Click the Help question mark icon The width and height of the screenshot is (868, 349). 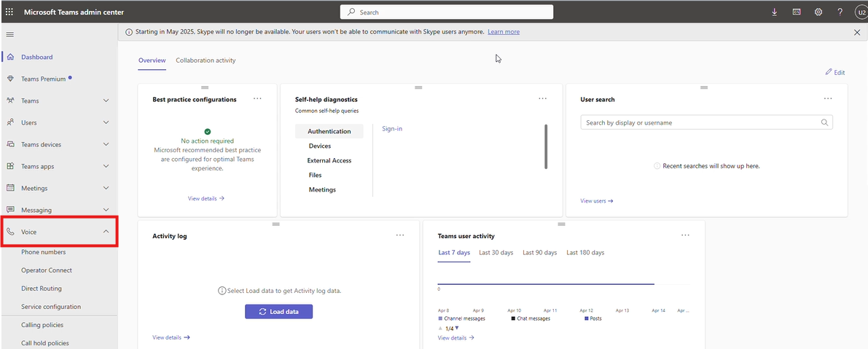tap(840, 12)
